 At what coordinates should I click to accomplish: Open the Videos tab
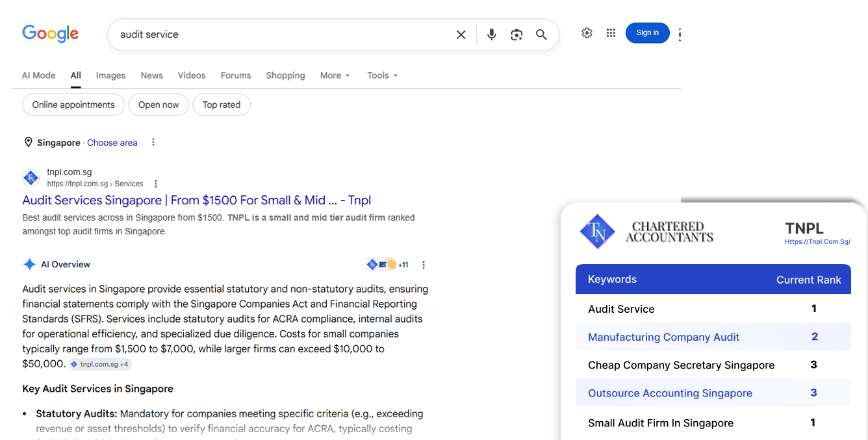point(192,75)
